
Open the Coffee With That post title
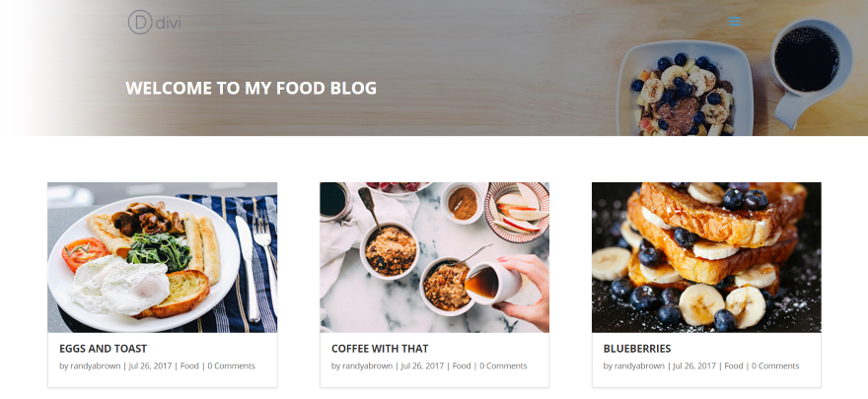(x=380, y=349)
